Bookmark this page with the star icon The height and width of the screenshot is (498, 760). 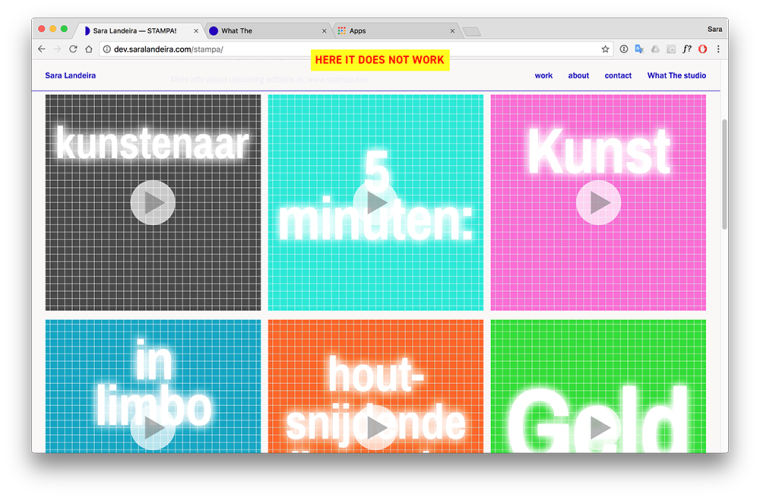(605, 49)
